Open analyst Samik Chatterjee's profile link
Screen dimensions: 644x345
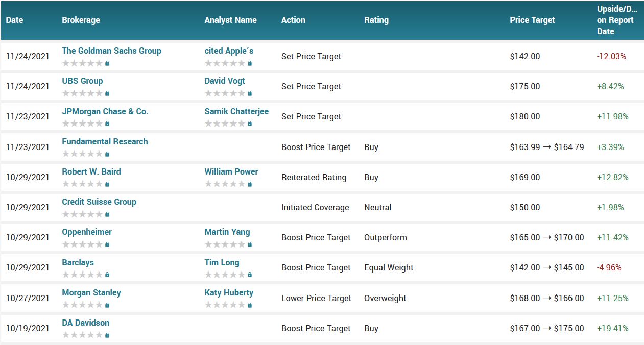point(236,111)
